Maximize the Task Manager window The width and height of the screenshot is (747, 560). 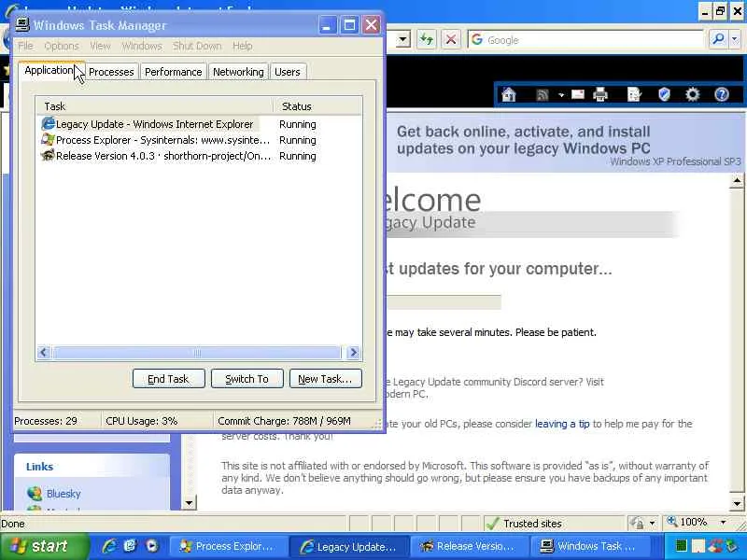coord(349,25)
